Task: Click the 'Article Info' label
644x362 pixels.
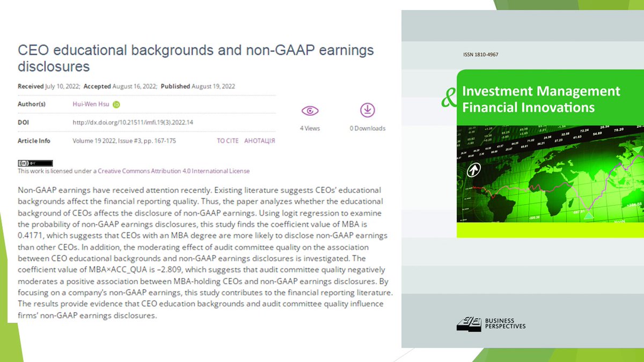Action: (34, 141)
